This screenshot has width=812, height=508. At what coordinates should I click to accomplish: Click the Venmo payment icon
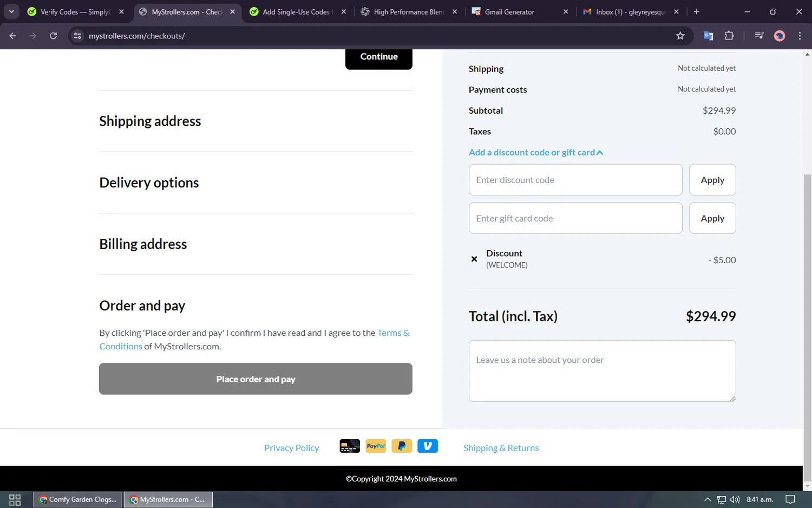tap(428, 446)
